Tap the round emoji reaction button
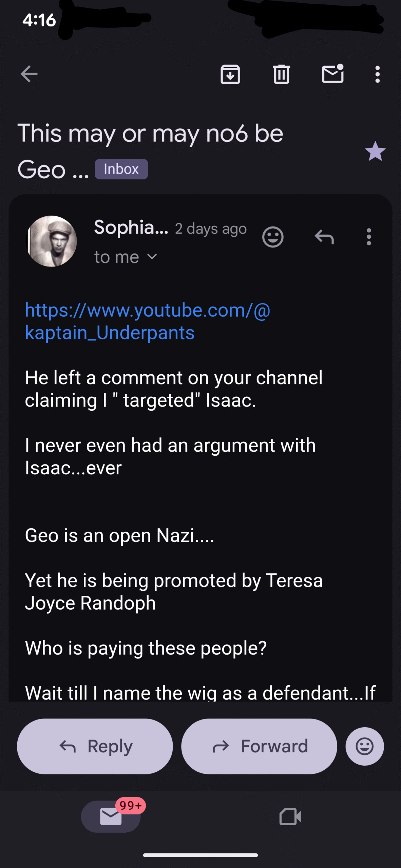This screenshot has height=868, width=401. click(x=365, y=746)
